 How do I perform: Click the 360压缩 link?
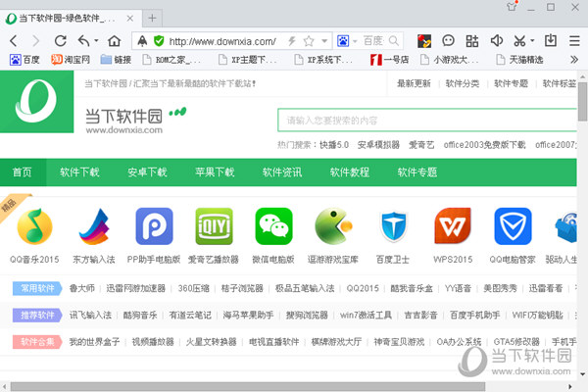[x=193, y=288]
